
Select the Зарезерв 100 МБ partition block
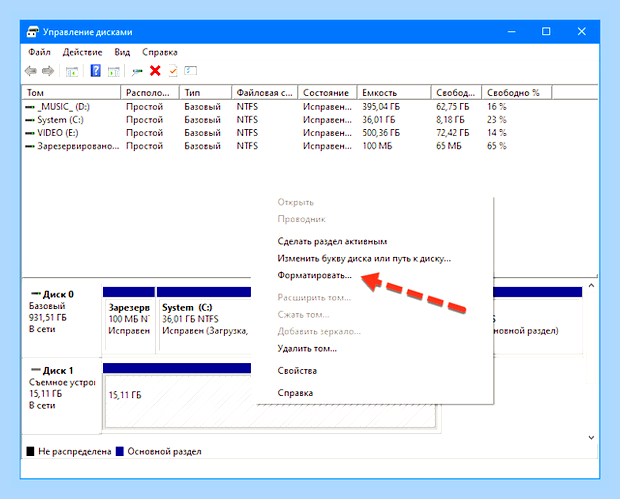pyautogui.click(x=129, y=319)
